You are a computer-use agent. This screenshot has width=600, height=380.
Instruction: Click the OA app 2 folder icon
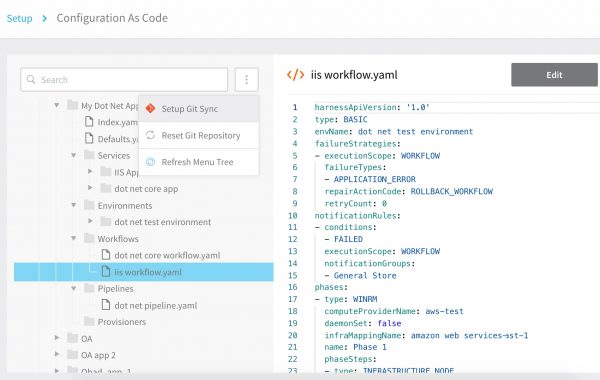point(72,355)
